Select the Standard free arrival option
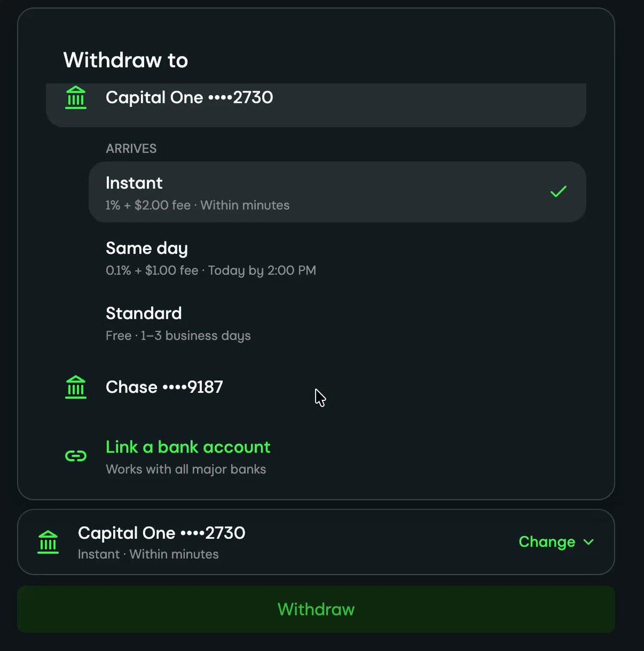 tap(337, 323)
